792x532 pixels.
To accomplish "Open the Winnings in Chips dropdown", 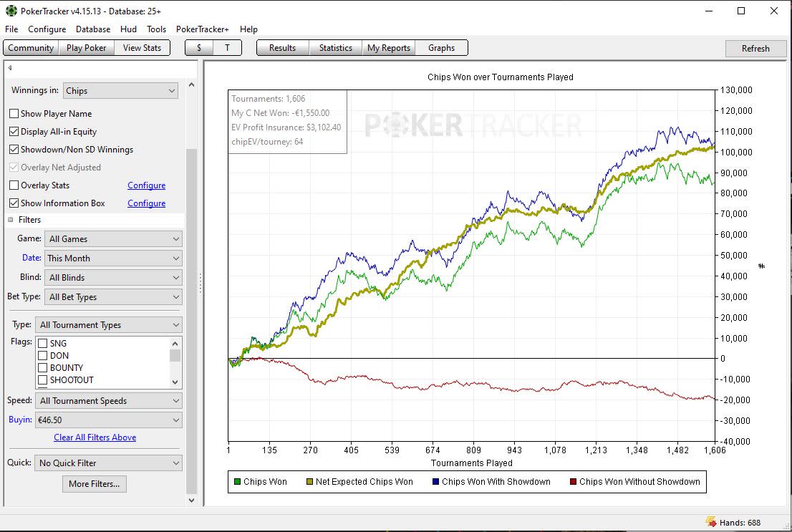I will [x=120, y=90].
